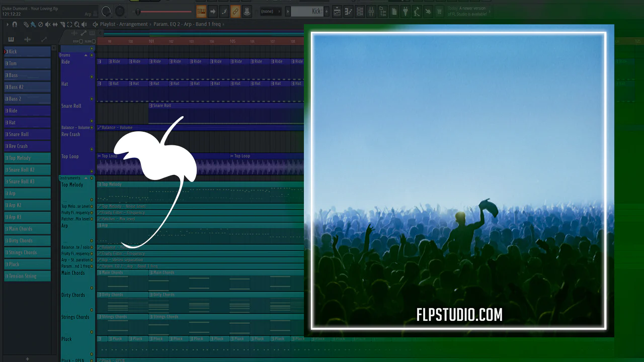The height and width of the screenshot is (362, 644).
Task: Click the arrow icon next to keyboard button
Action: click(x=213, y=11)
